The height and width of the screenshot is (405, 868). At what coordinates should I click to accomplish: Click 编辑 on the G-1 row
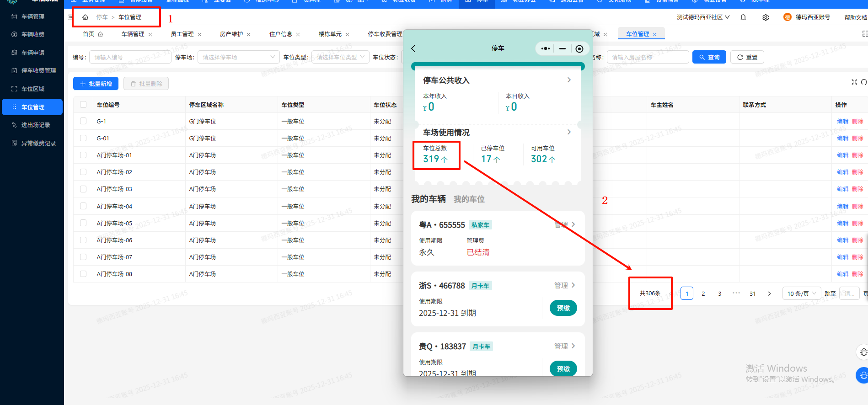[842, 121]
